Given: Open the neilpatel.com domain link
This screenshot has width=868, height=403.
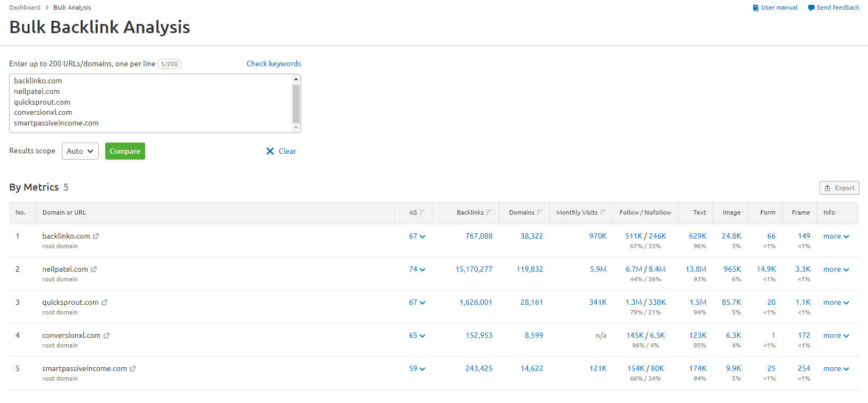Looking at the screenshot, I should tap(65, 269).
